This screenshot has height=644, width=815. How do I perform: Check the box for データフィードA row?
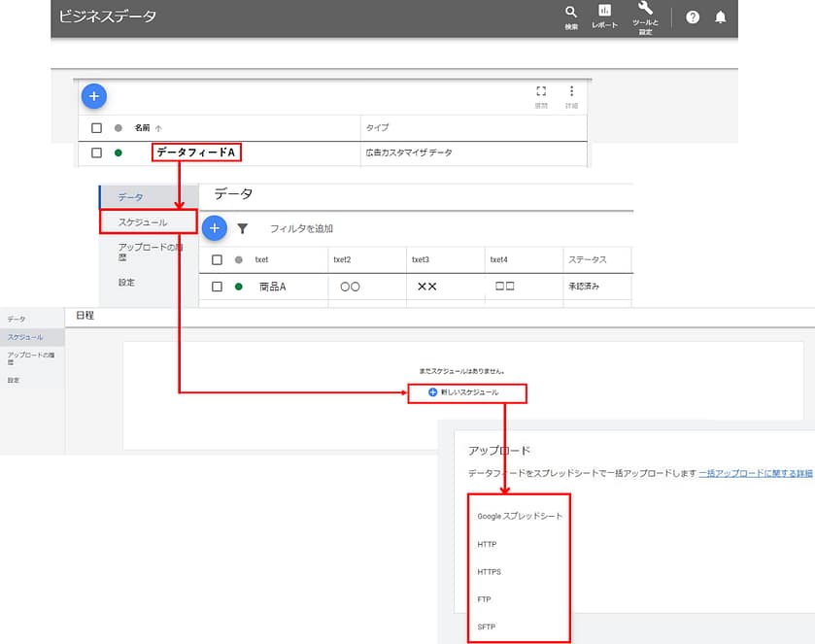[96, 153]
